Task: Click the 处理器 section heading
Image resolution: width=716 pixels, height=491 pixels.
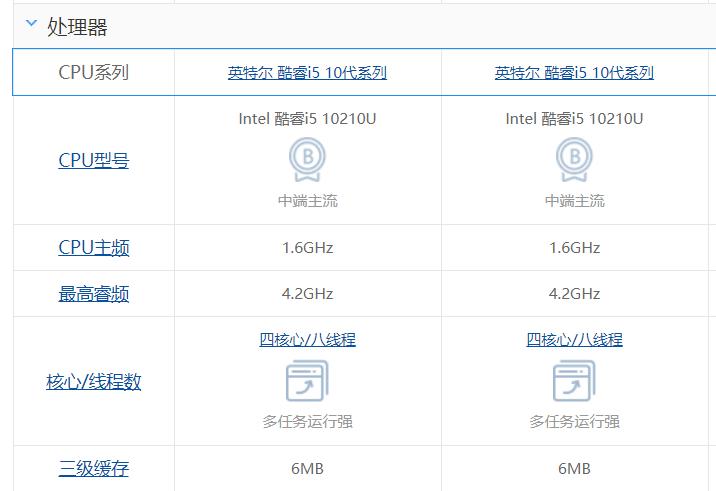Action: [77, 27]
